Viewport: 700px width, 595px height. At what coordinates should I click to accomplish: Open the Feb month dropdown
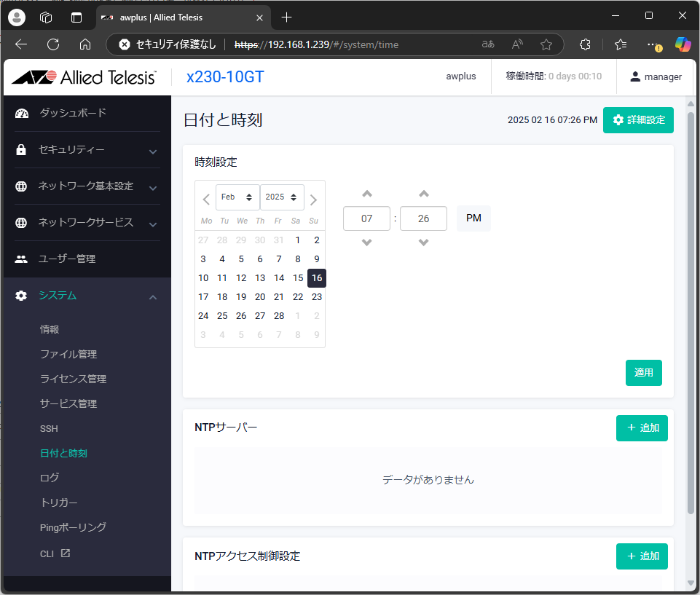click(x=237, y=197)
